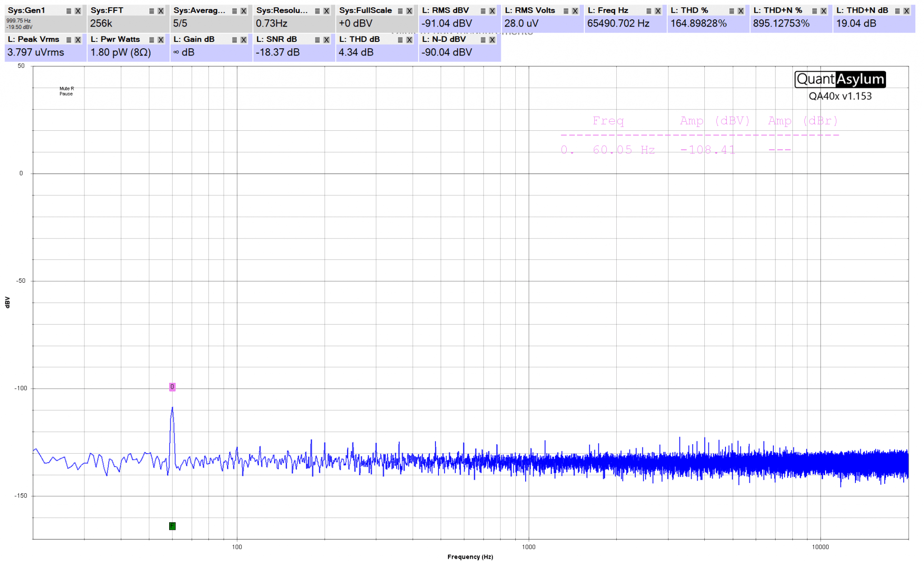924x565 pixels.
Task: Click the 256k FFT size value
Action: coord(101,23)
